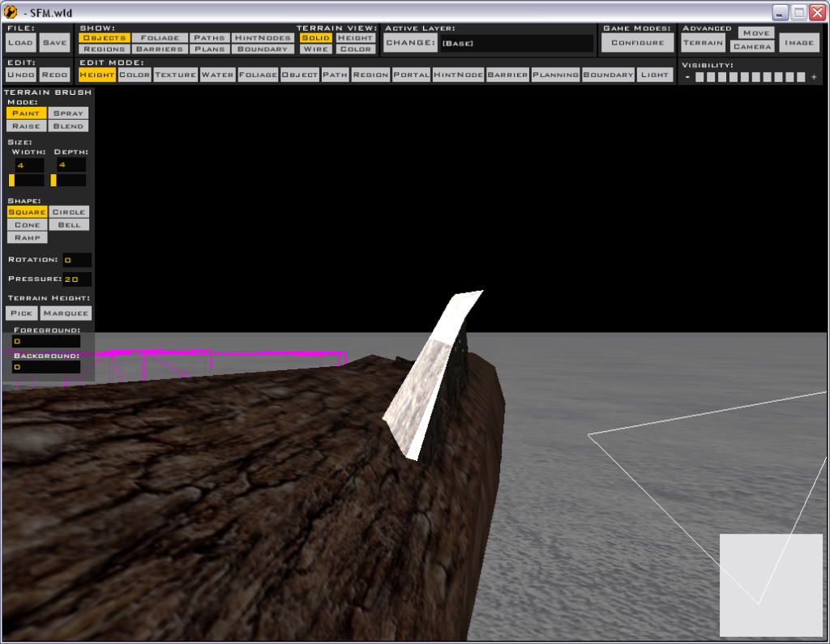
Task: Show the Boundary overlay
Action: [263, 49]
